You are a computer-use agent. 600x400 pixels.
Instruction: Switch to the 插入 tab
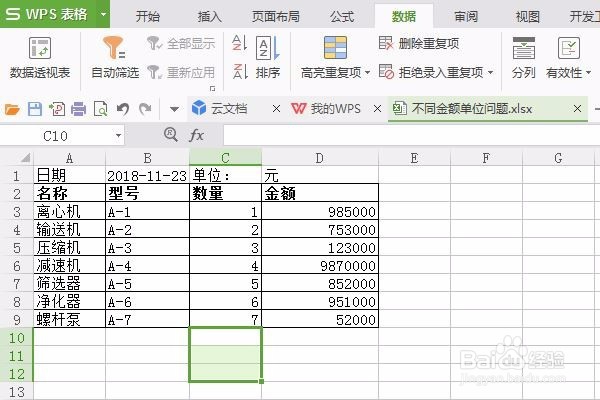[209, 16]
